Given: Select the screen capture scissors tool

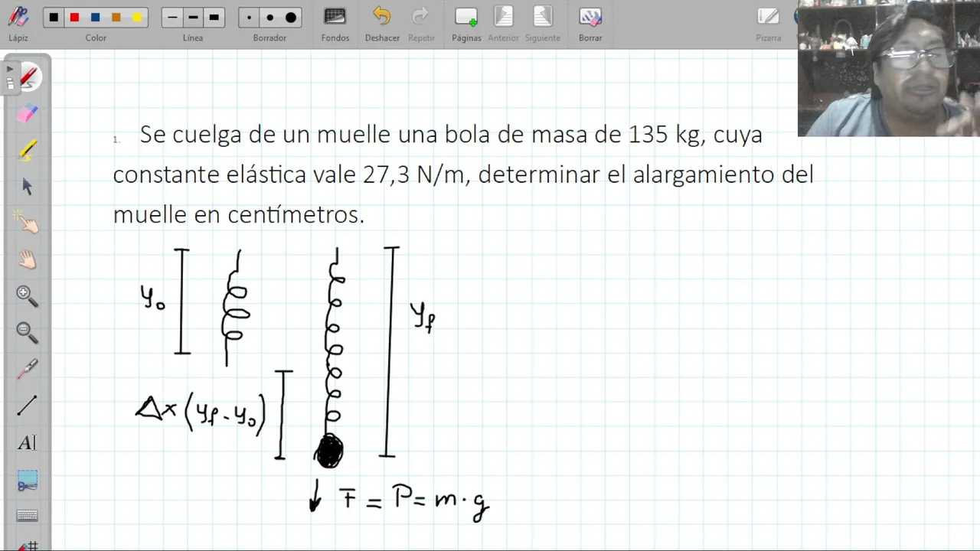Looking at the screenshot, I should (x=28, y=481).
